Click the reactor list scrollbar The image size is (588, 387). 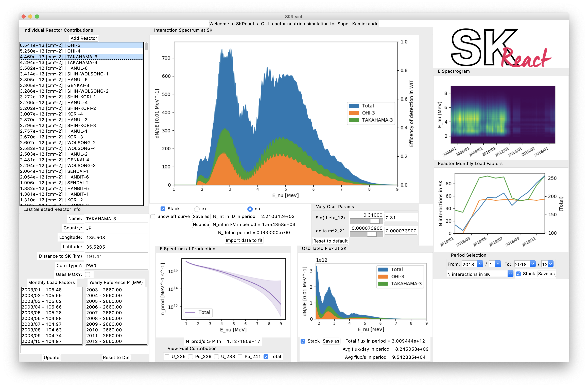tap(146, 47)
